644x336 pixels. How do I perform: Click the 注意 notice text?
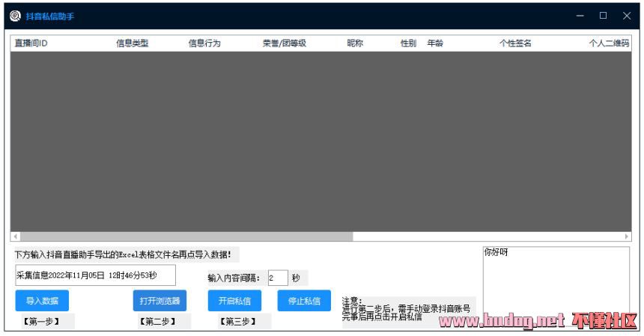click(406, 308)
